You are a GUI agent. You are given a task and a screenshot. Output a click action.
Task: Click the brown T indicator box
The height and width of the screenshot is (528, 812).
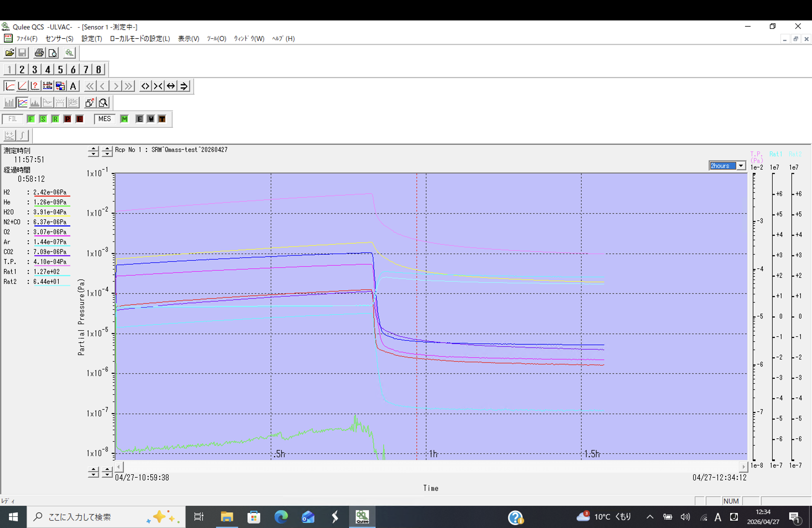point(162,119)
